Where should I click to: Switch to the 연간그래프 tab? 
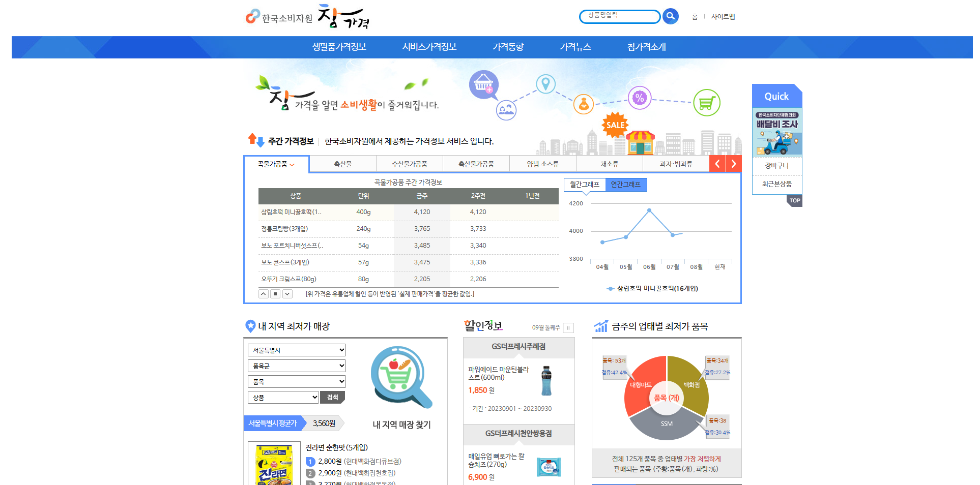[x=626, y=185]
